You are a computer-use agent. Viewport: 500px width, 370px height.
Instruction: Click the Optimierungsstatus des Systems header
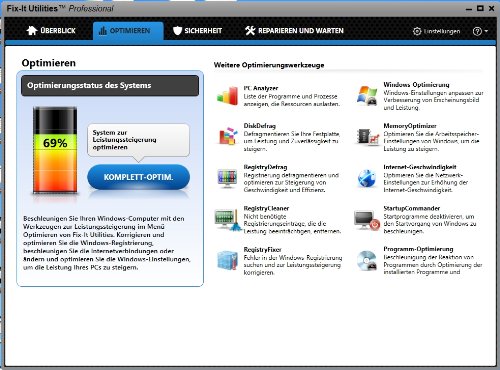(x=110, y=86)
